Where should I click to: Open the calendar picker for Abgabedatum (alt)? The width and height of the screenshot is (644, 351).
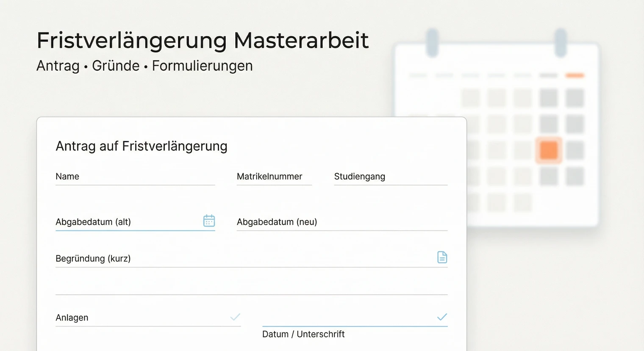pyautogui.click(x=208, y=221)
